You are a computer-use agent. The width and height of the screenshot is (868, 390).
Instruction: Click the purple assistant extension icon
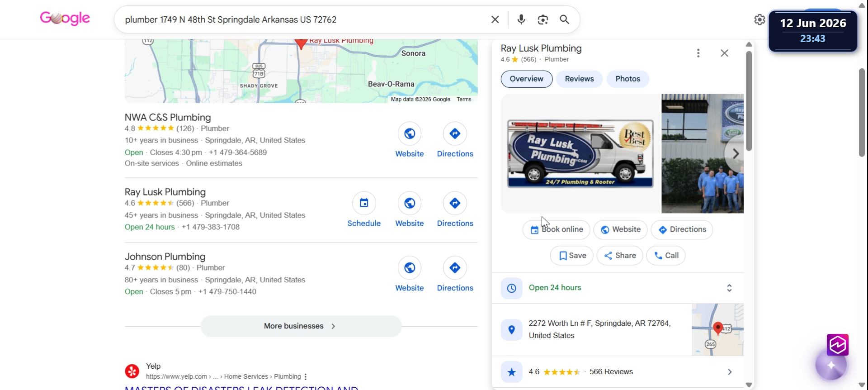tap(838, 345)
